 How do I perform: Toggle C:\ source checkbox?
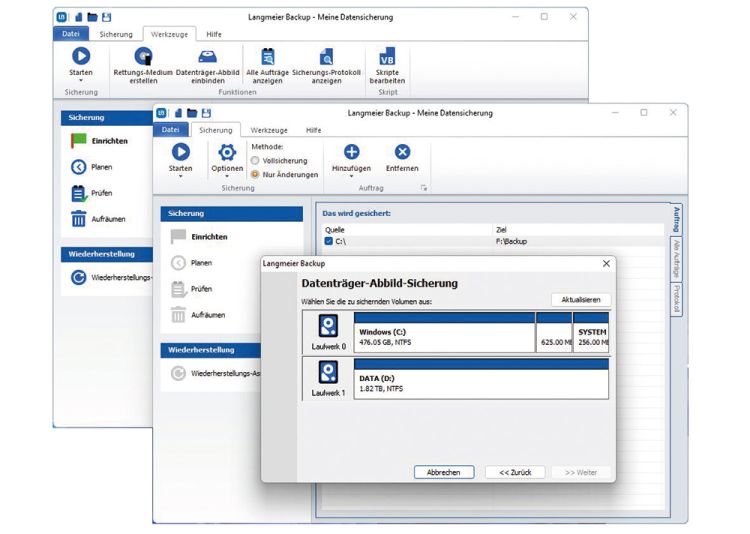328,241
